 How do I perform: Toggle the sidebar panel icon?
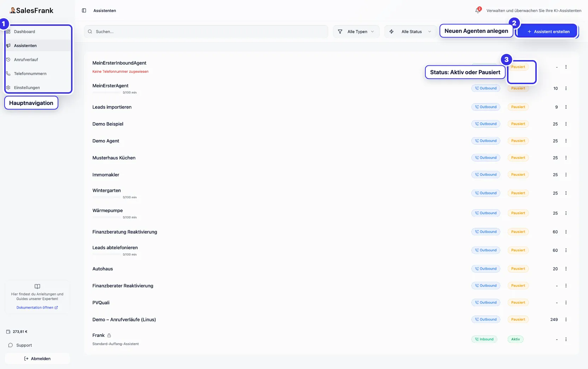click(84, 11)
